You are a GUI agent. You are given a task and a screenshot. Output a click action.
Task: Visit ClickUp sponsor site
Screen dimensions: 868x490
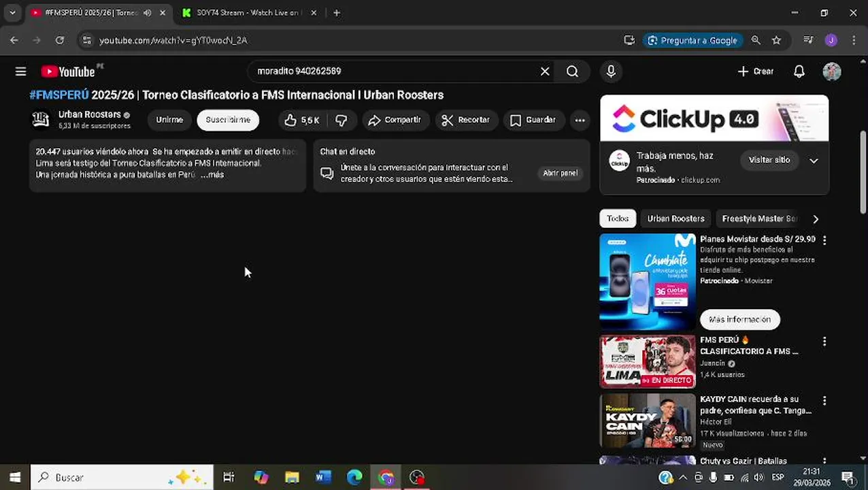coord(769,160)
